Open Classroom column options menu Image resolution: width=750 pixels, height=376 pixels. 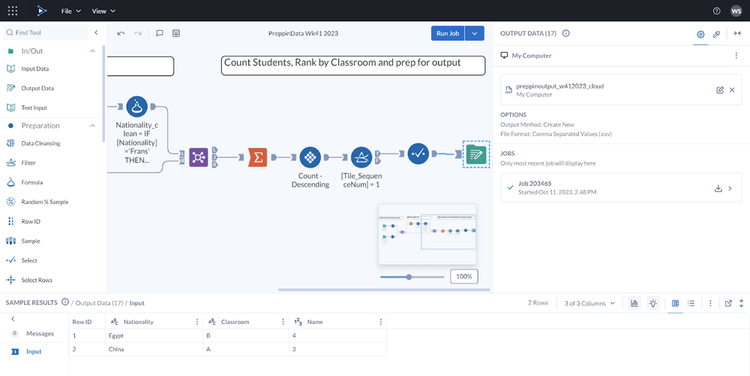point(283,322)
